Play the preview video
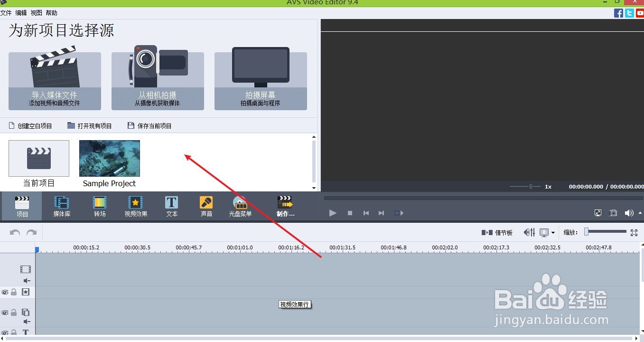 333,213
